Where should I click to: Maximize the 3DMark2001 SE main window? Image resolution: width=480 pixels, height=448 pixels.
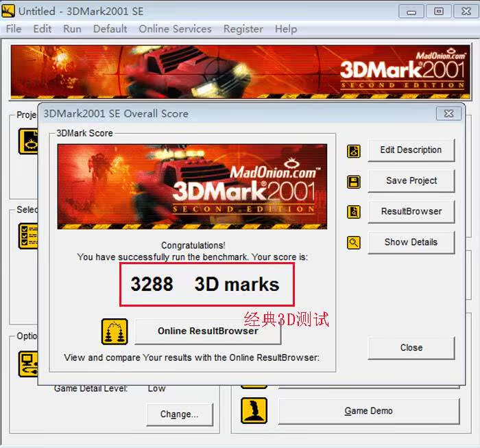pos(439,12)
